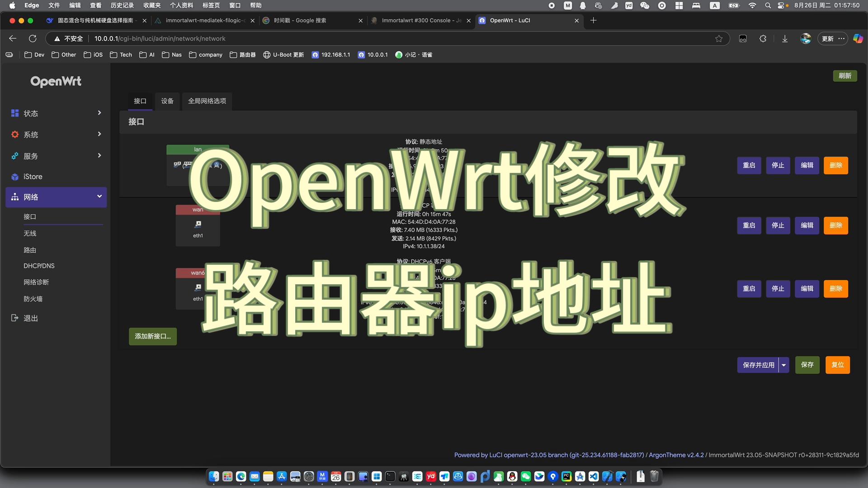The image size is (868, 488).
Task: Reload the page with refresh icon
Action: pos(33,38)
